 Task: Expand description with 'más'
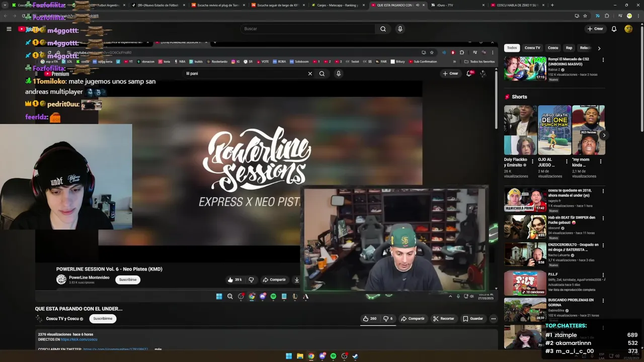pos(158,348)
